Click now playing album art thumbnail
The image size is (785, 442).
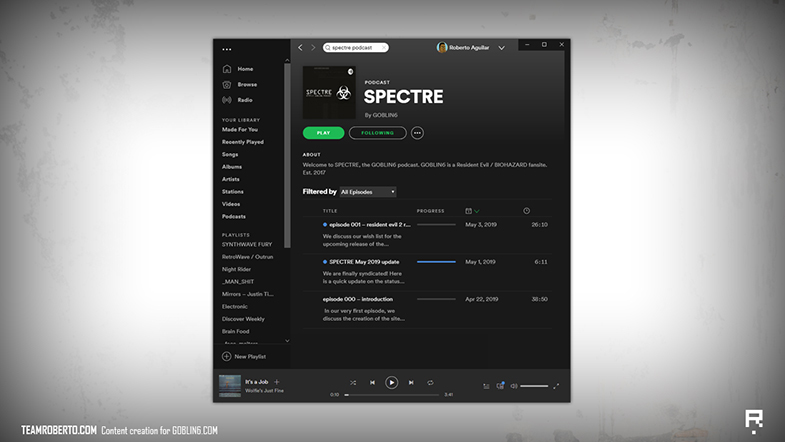click(x=230, y=386)
